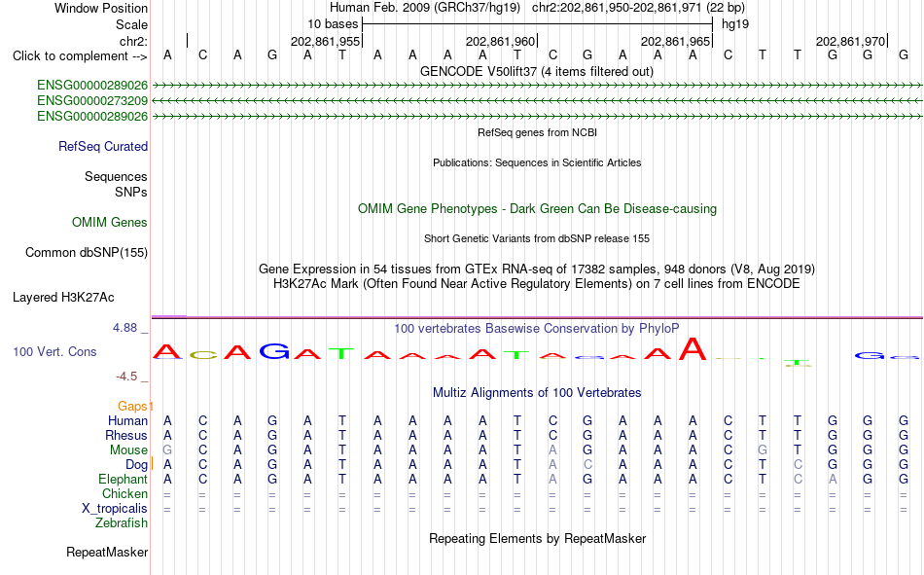924x575 pixels.
Task: Click the position text 'chr2:202,861,950-202,861,971 (22 bp)'
Action: (638, 8)
